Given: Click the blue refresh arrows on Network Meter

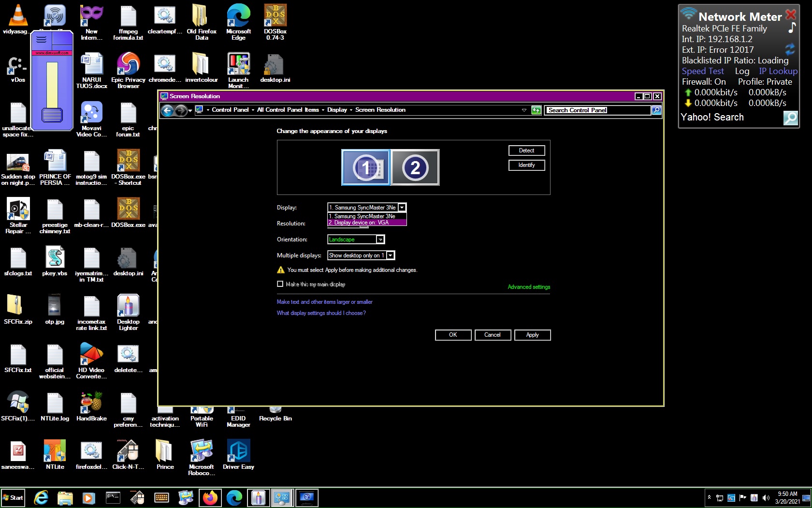Looking at the screenshot, I should (790, 49).
